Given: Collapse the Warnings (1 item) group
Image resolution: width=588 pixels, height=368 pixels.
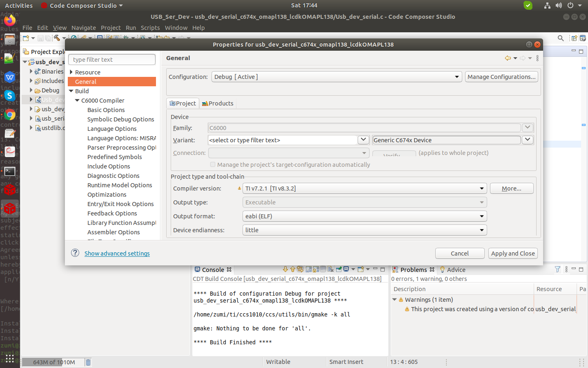Looking at the screenshot, I should click(x=394, y=300).
